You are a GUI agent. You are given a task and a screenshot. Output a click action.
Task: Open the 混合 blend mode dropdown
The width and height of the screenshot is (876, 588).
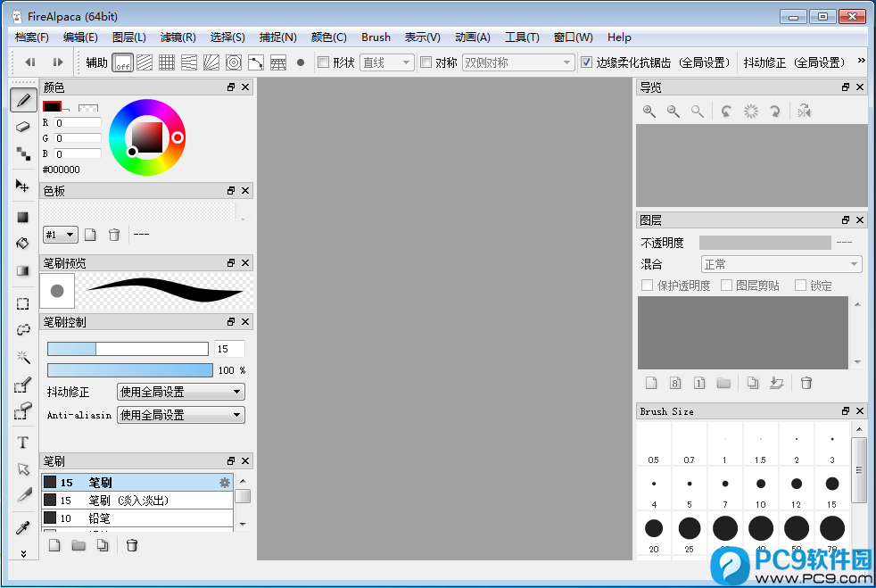tap(781, 264)
